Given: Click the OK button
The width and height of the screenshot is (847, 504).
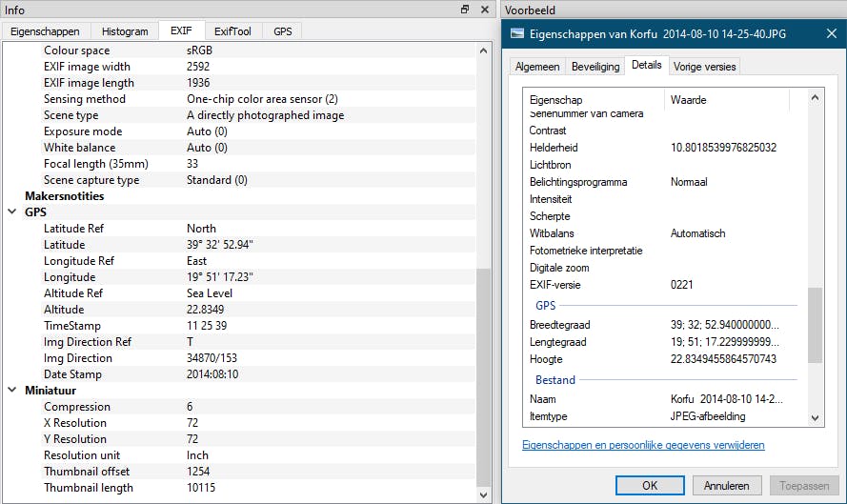Looking at the screenshot, I should pos(649,485).
